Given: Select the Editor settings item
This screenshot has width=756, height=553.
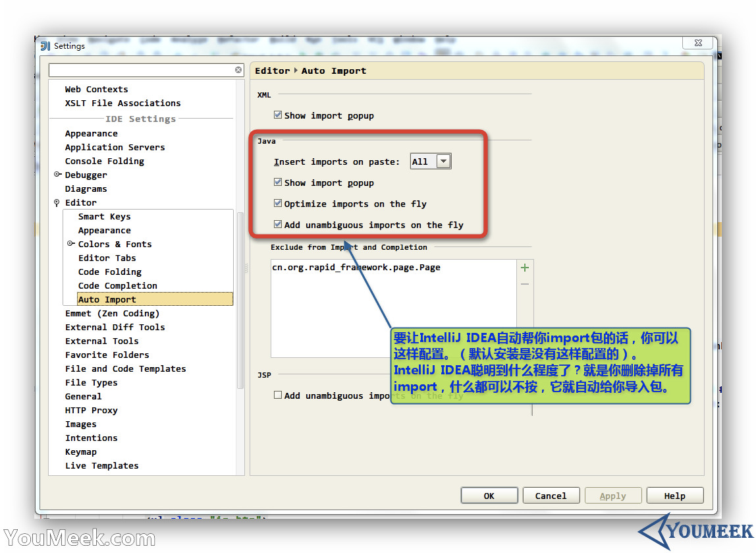Looking at the screenshot, I should 80,202.
